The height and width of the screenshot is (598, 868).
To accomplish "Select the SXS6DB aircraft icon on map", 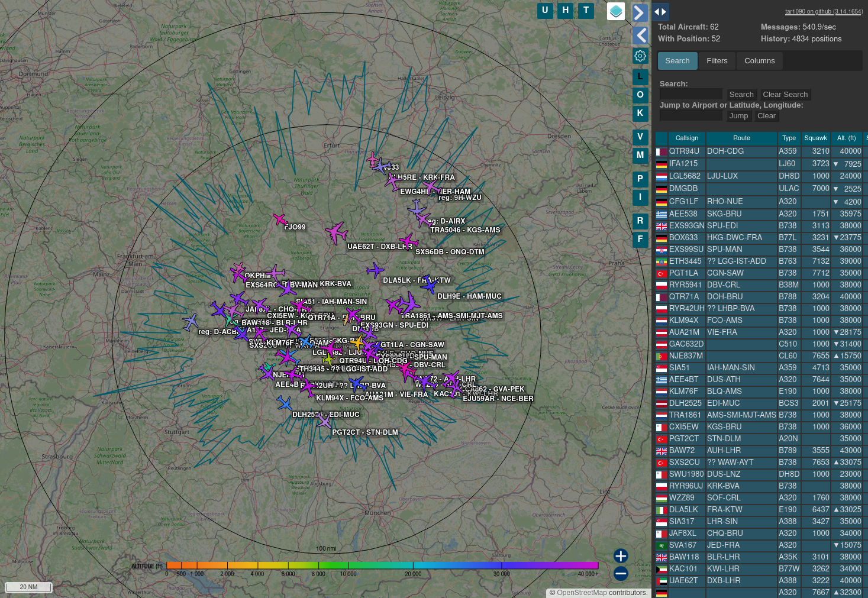I will (409, 241).
